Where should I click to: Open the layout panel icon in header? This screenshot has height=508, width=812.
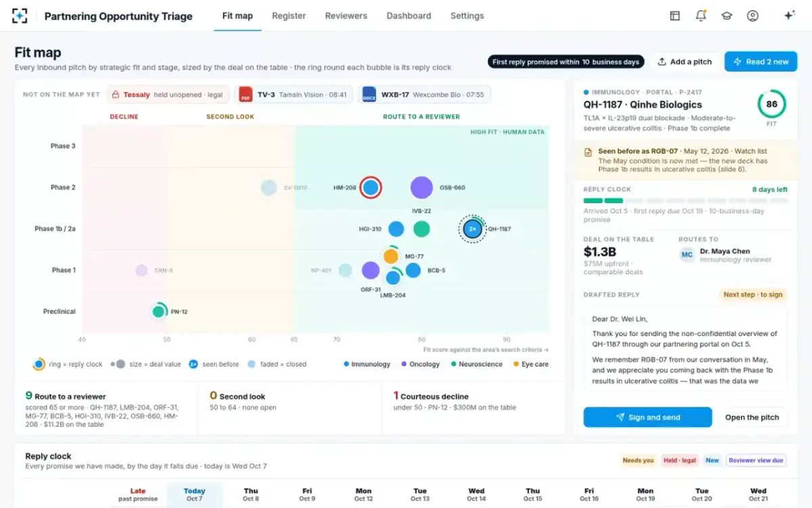pyautogui.click(x=675, y=16)
